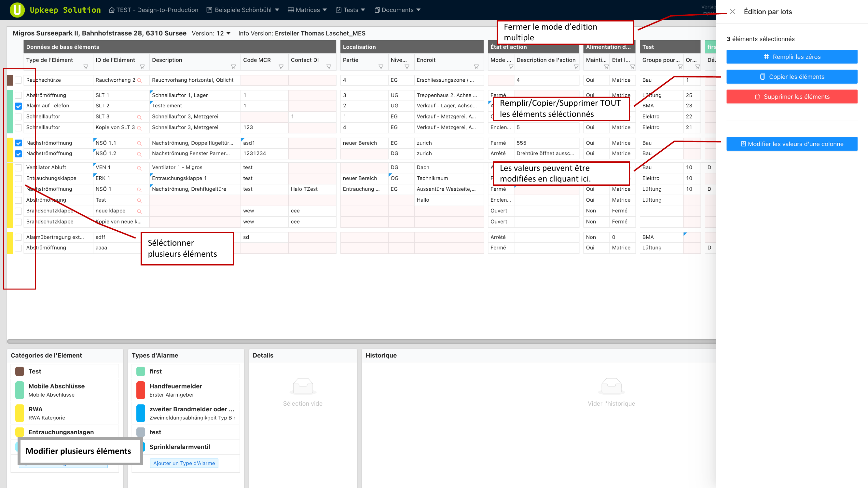Open the Documents menu

[398, 10]
